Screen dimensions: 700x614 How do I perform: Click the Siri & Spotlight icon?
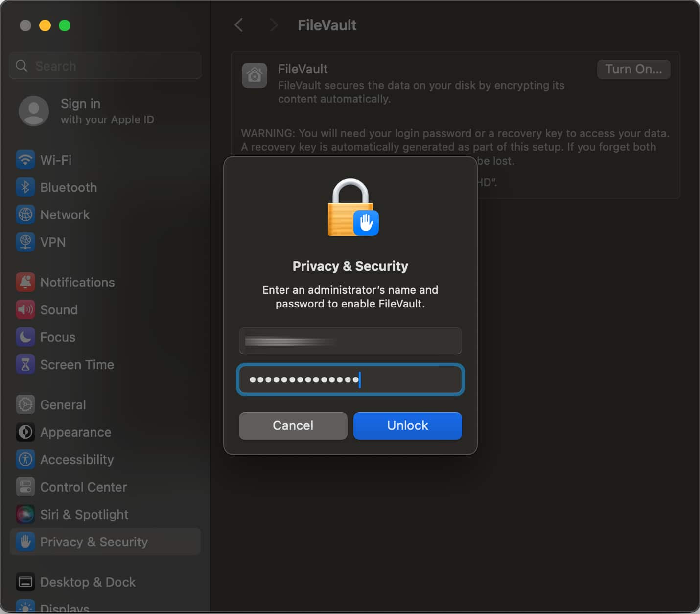[25, 514]
